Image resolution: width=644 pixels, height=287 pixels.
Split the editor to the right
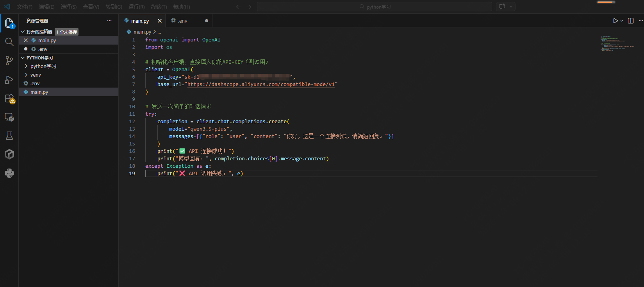click(x=631, y=21)
